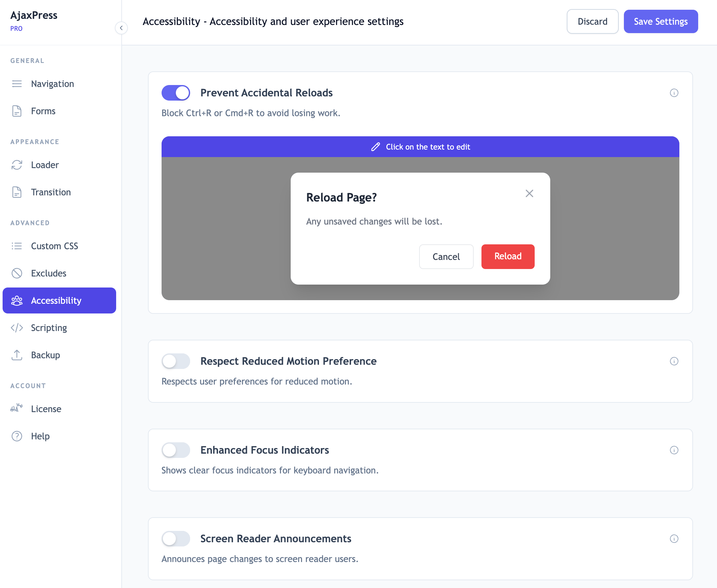The height and width of the screenshot is (588, 717).
Task: Go to the Custom CSS section
Action: pyautogui.click(x=55, y=246)
